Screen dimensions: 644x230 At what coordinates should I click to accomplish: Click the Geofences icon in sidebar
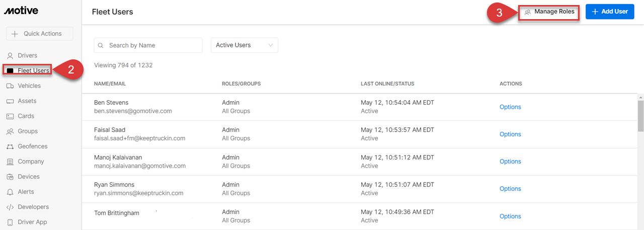pyautogui.click(x=10, y=146)
